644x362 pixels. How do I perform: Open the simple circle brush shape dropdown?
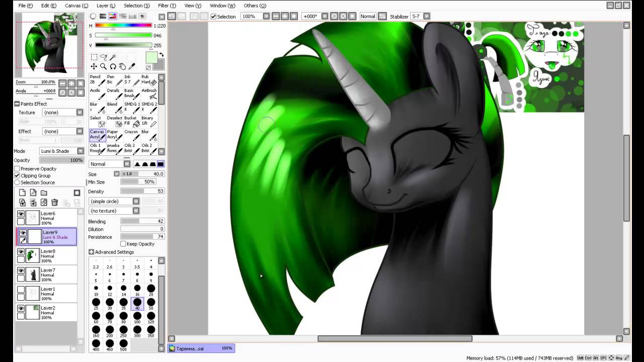114,201
